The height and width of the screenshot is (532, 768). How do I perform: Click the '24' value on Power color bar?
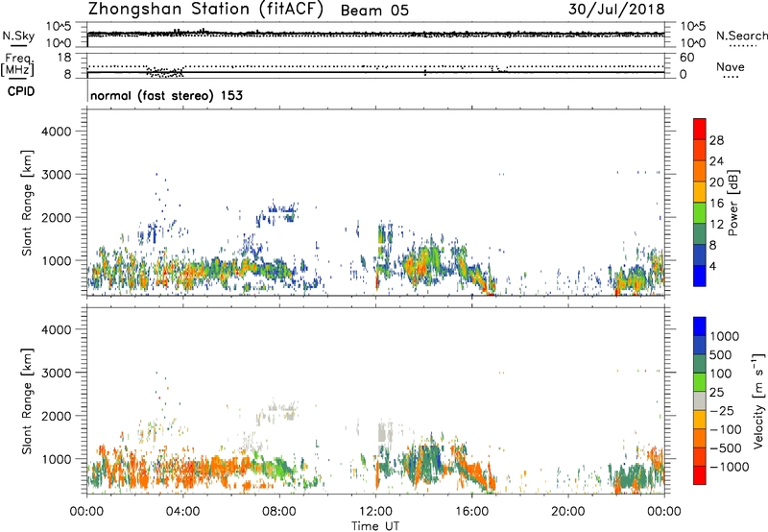tap(716, 161)
